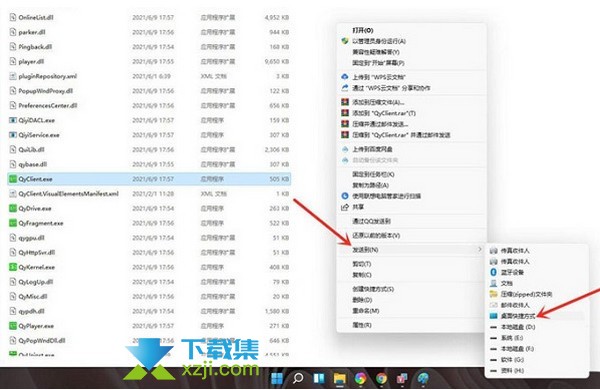Click the QyKernel.exe file icon
This screenshot has width=600, height=390.
(13, 267)
